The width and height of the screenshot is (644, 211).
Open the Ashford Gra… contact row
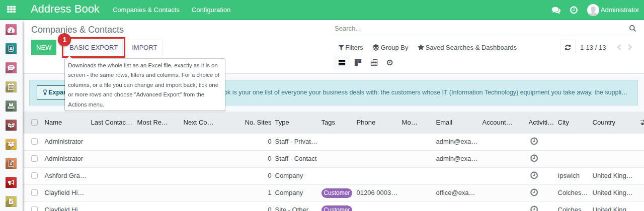coord(65,175)
